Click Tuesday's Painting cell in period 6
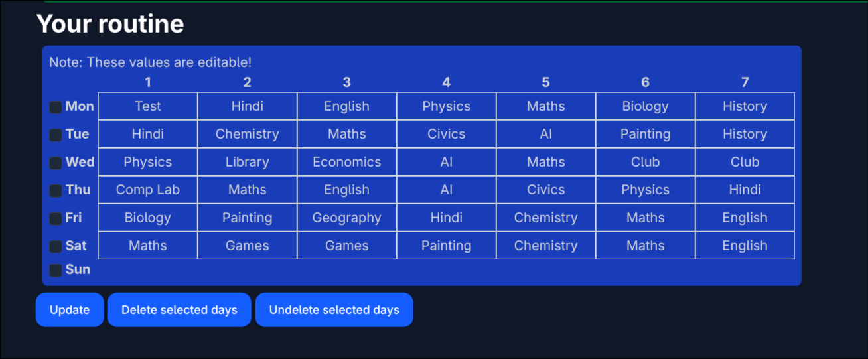The height and width of the screenshot is (359, 868). pyautogui.click(x=646, y=134)
